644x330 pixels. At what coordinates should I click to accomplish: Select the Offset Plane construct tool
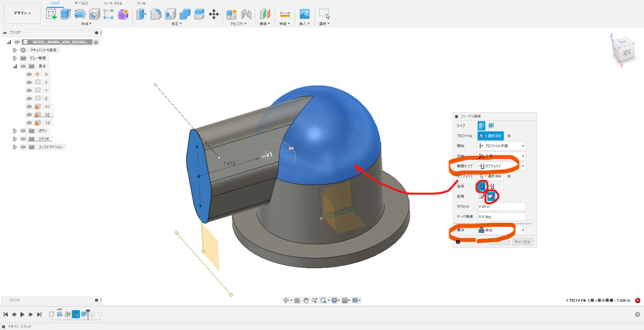click(x=266, y=15)
